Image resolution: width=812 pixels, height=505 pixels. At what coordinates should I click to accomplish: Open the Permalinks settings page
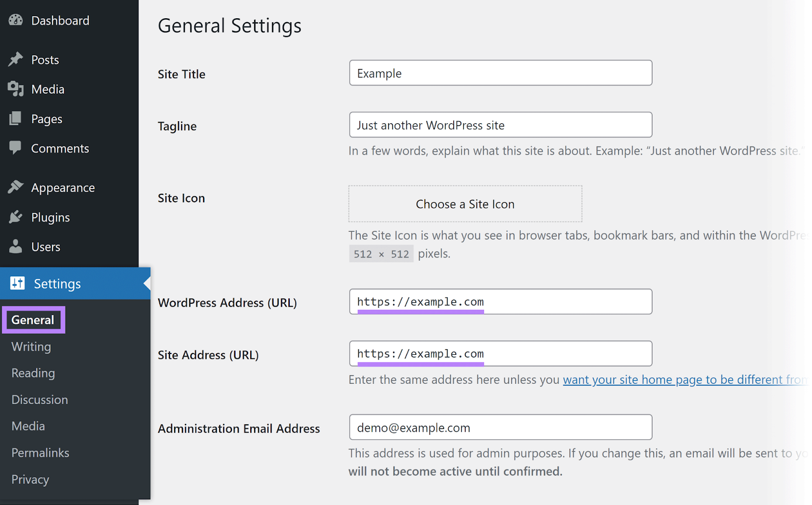pyautogui.click(x=40, y=452)
